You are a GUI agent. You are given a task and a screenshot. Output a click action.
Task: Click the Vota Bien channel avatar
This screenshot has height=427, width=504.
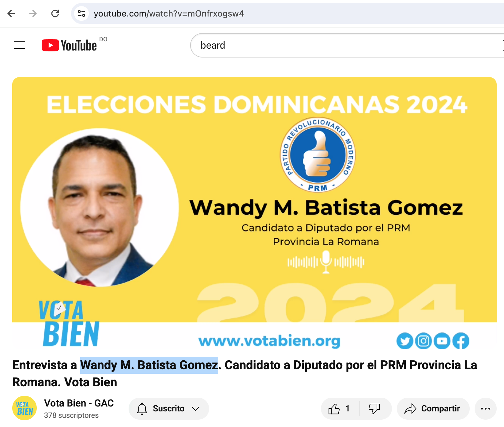click(24, 408)
